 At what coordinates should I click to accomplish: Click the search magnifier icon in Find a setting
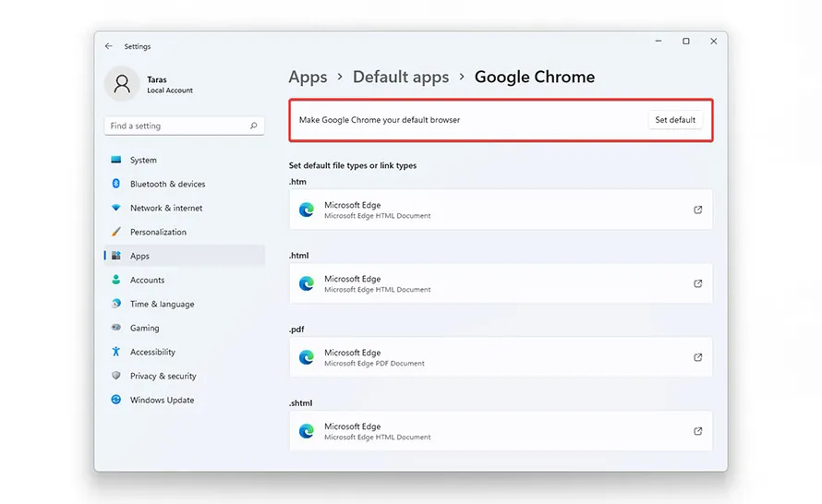point(253,126)
